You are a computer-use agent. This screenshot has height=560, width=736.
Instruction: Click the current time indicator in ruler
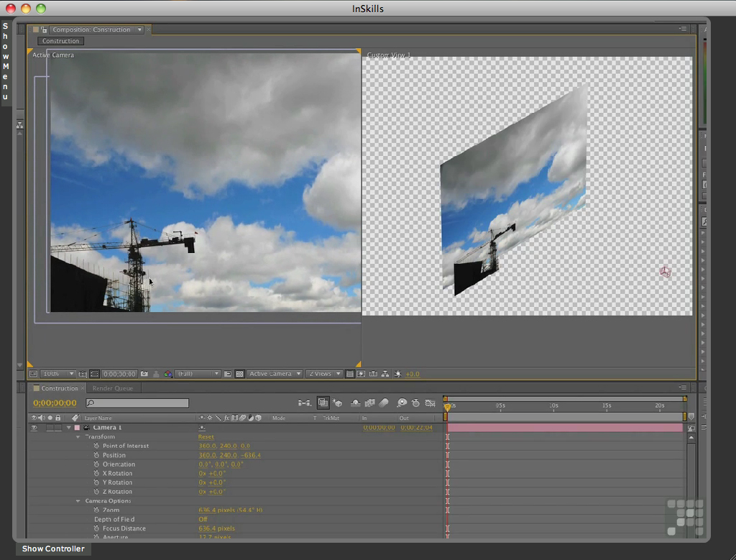[447, 407]
